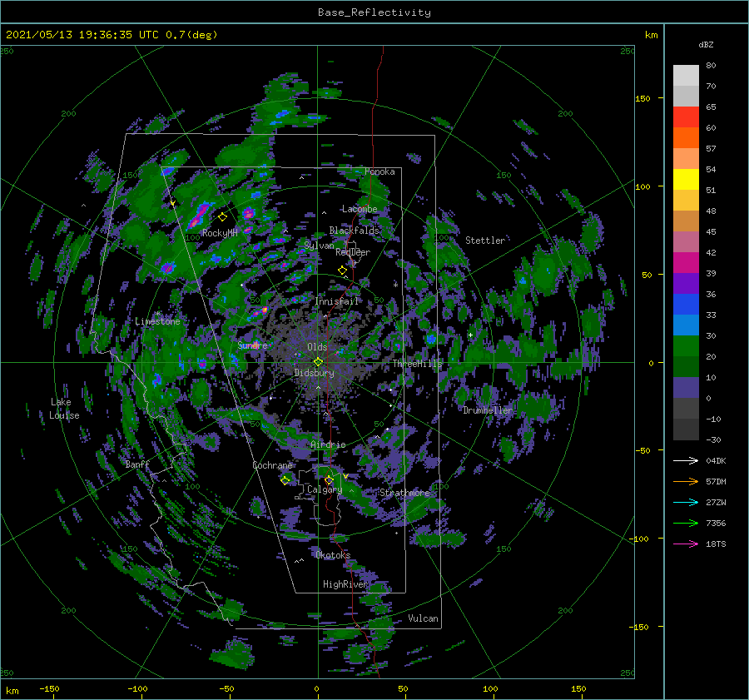
Task: Click yellow diamond marker below Cochrane label
Action: click(x=285, y=480)
